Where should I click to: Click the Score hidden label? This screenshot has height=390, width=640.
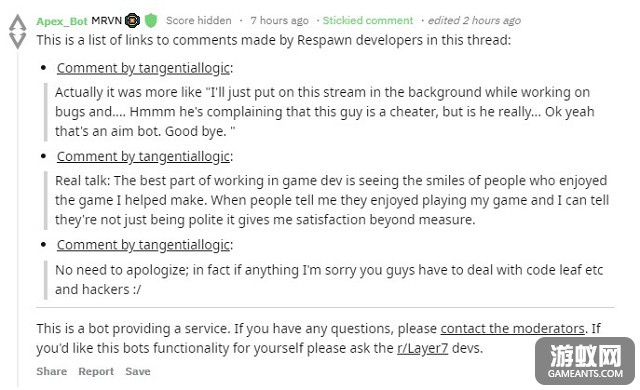(x=199, y=20)
